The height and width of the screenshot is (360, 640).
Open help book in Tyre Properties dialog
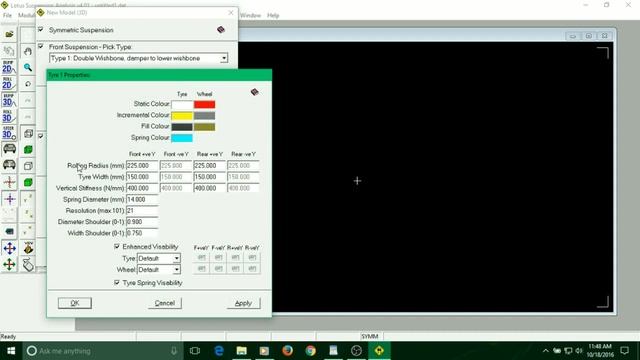click(x=254, y=92)
